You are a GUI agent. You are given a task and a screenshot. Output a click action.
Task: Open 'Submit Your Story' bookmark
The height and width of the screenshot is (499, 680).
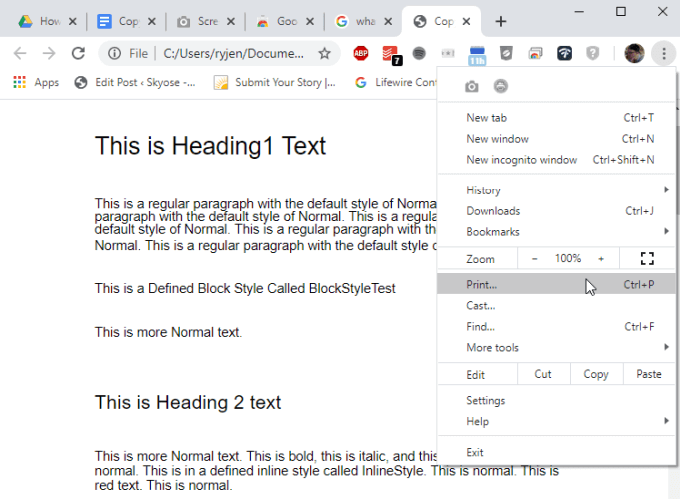[x=275, y=82]
